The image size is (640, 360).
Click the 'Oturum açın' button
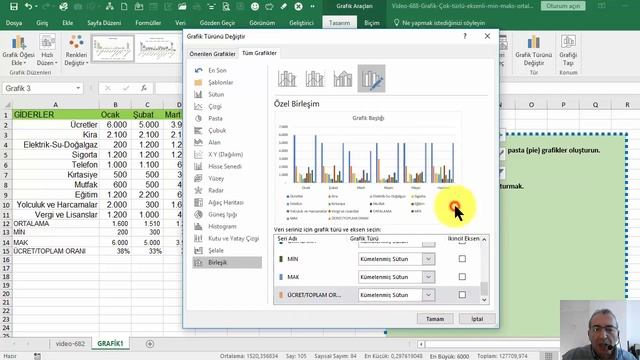pos(563,6)
